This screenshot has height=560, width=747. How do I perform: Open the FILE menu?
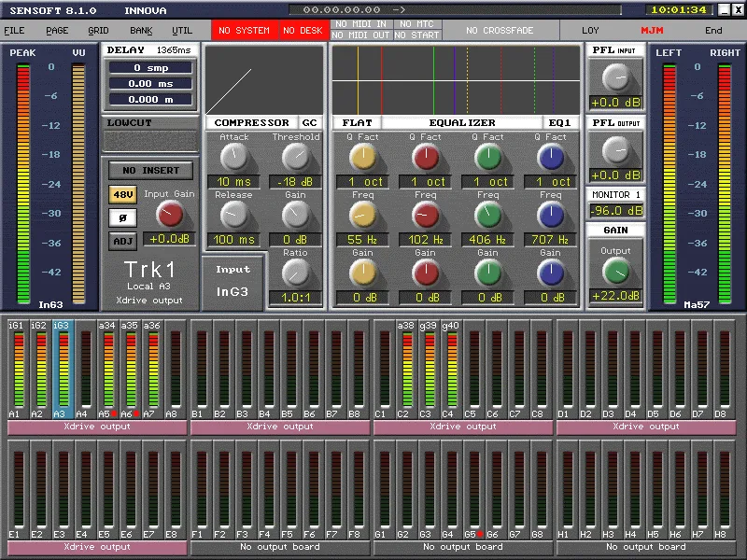click(14, 31)
